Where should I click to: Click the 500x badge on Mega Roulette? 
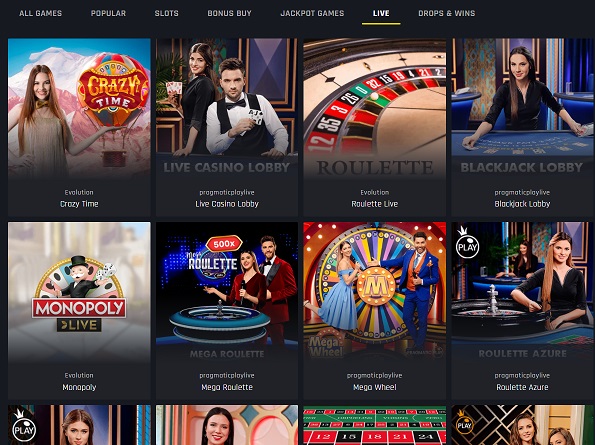(224, 244)
